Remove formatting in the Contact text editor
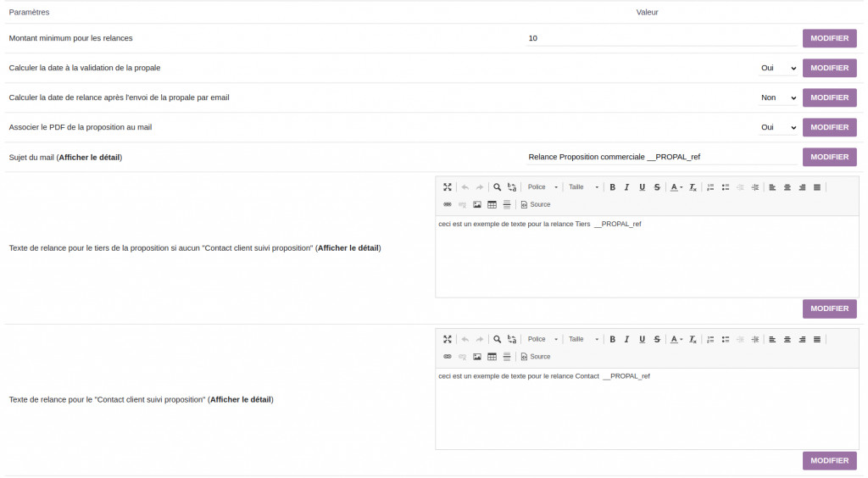Image resolution: width=868 pixels, height=478 pixels. (x=693, y=339)
